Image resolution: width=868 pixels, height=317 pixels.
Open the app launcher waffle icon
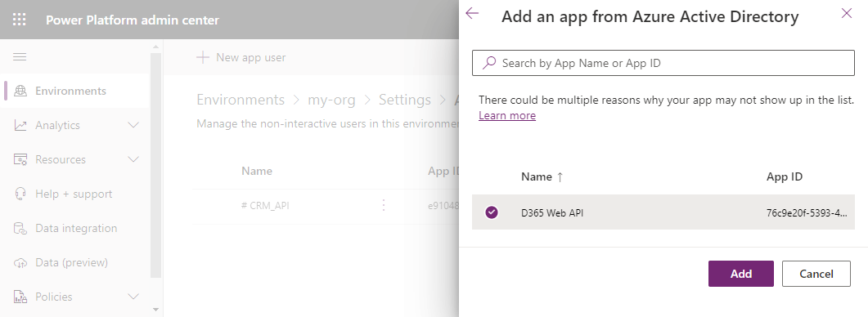pos(20,20)
